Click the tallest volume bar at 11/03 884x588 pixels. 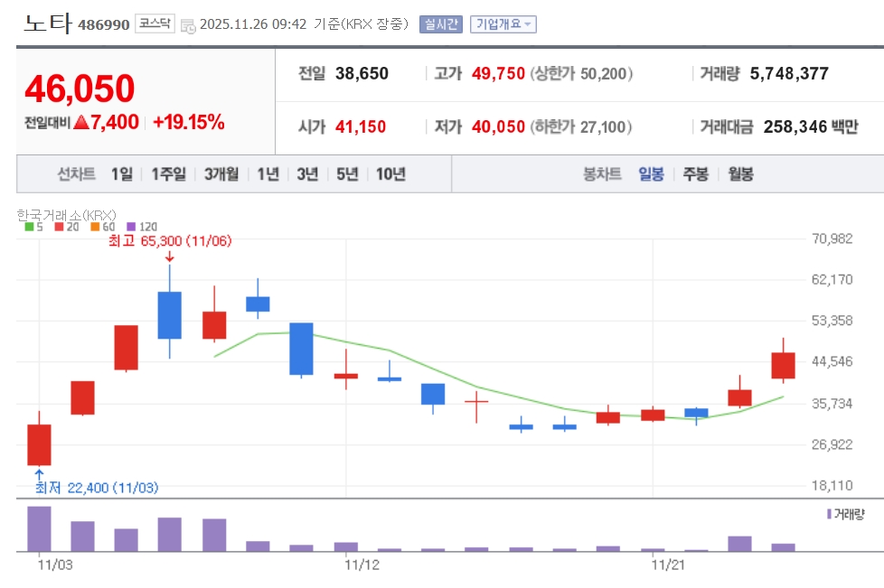click(39, 528)
